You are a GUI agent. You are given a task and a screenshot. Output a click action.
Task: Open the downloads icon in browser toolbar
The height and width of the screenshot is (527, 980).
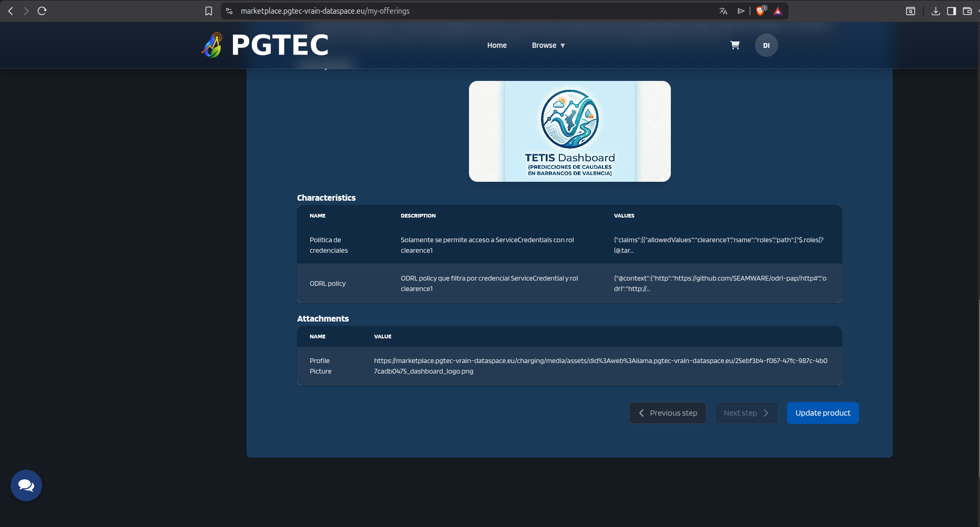936,11
